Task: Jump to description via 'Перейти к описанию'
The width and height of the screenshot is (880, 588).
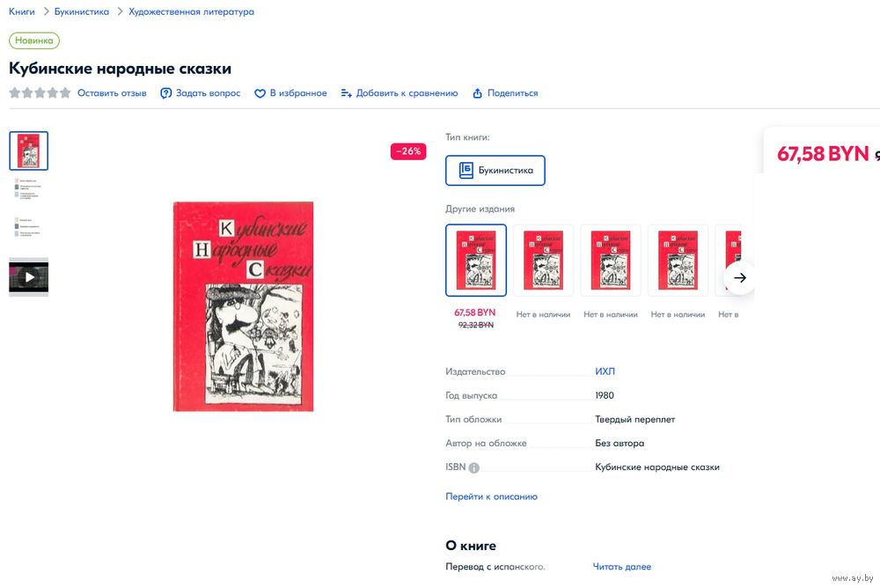Action: [491, 496]
